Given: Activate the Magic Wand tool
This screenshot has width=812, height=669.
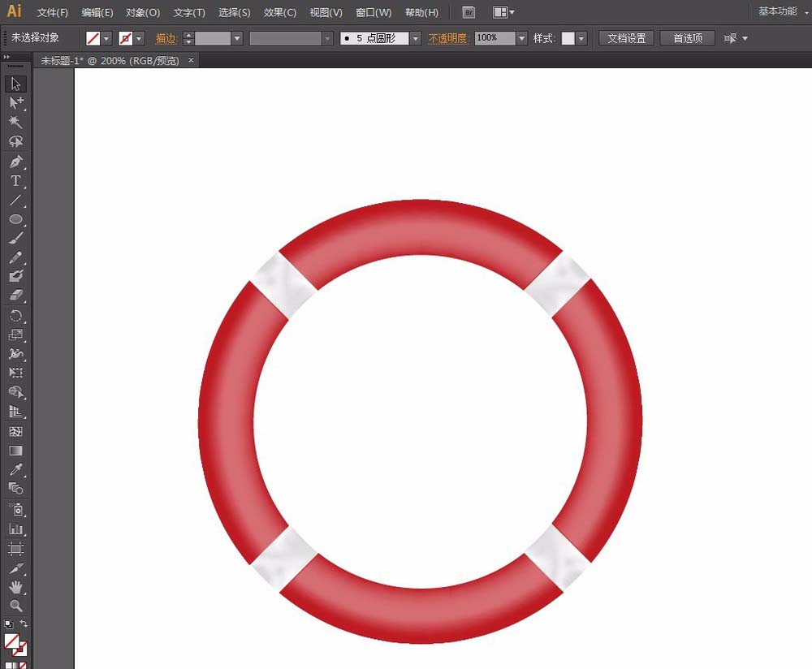Looking at the screenshot, I should coord(15,122).
